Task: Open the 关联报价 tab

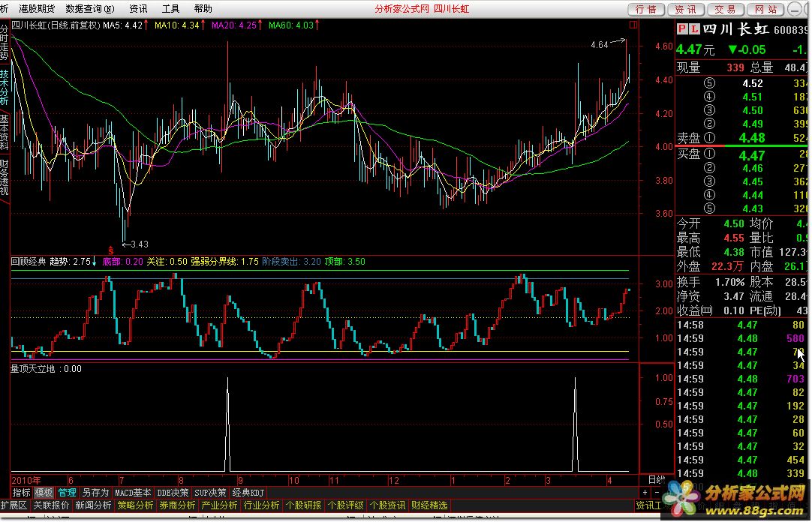Action: pyautogui.click(x=51, y=505)
